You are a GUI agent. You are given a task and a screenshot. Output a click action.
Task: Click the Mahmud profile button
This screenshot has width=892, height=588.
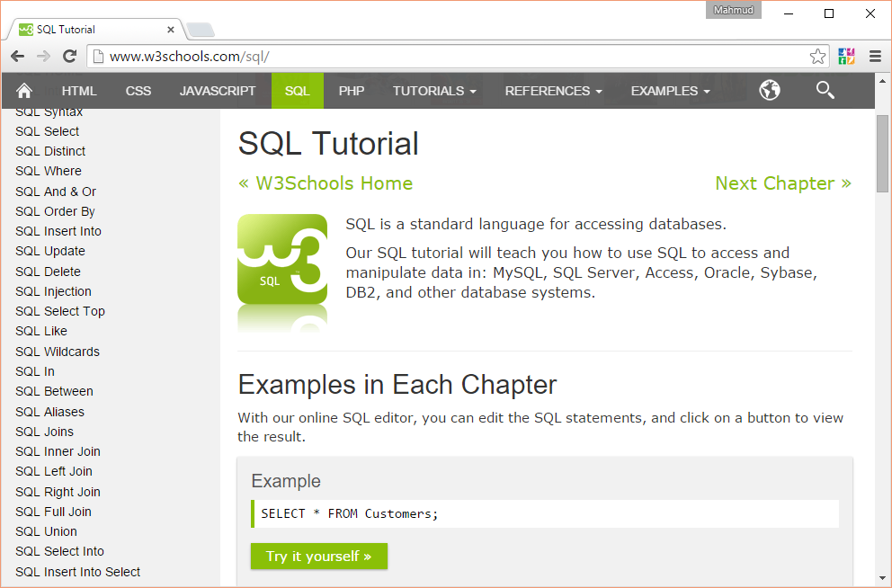click(733, 10)
